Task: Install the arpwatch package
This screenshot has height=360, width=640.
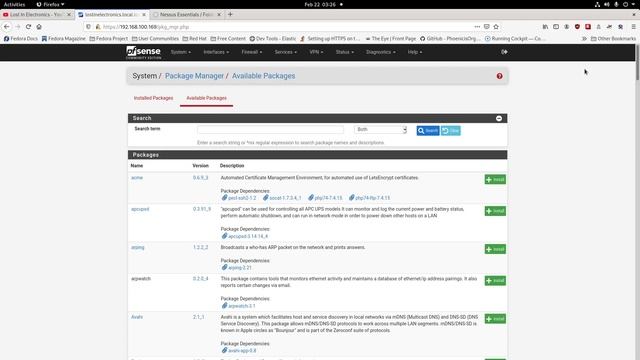Action: (x=495, y=280)
